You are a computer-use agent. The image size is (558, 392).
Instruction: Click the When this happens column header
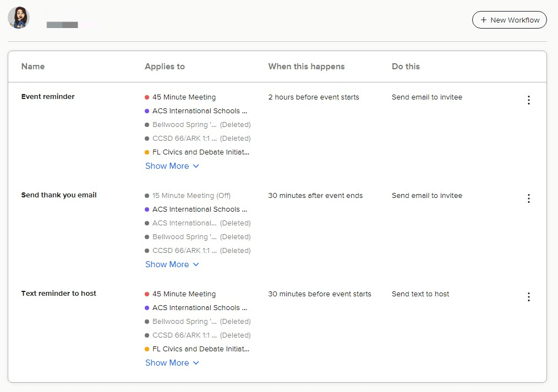coord(306,67)
